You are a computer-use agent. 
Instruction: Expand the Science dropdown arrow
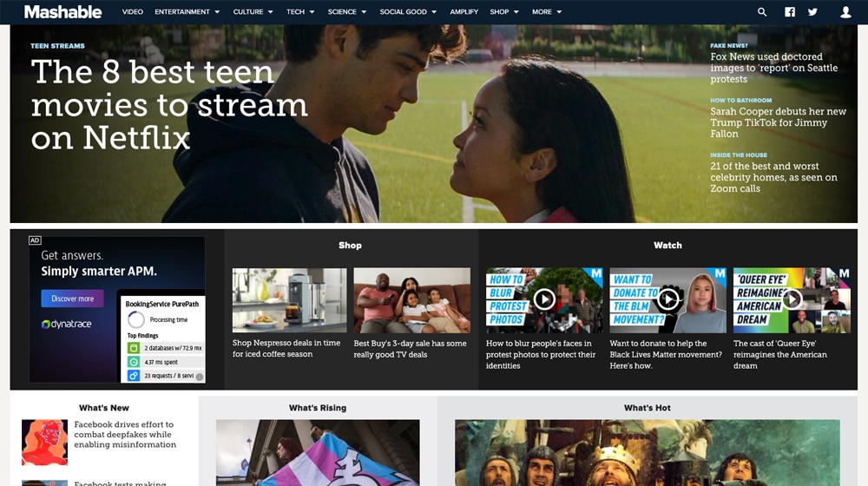tap(363, 11)
